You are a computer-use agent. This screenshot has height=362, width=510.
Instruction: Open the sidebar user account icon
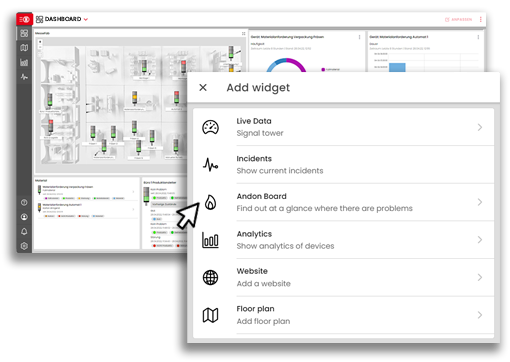click(24, 217)
